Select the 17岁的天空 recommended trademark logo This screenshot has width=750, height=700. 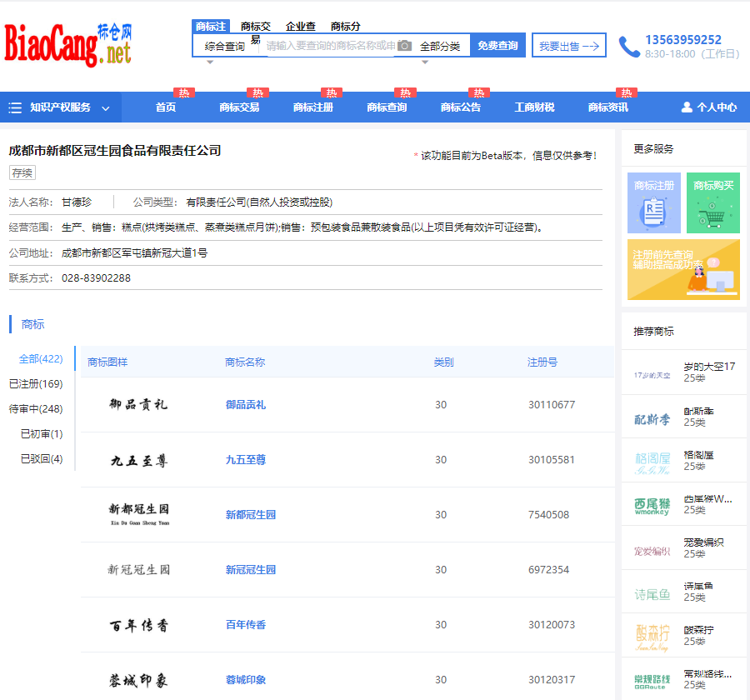[652, 375]
